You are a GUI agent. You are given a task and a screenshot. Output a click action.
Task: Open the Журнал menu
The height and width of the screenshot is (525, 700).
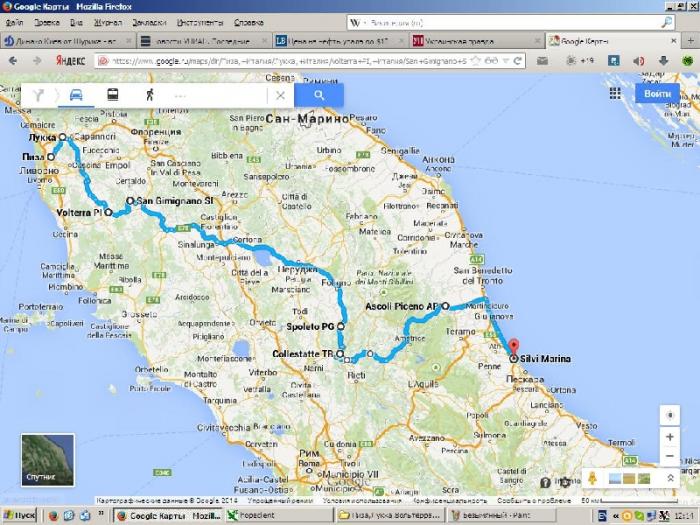click(x=108, y=21)
